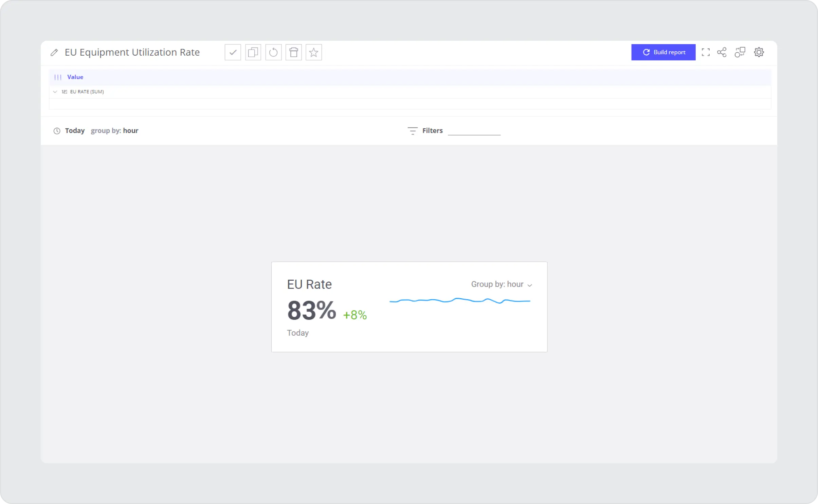
Task: Select the Value column header
Action: (75, 77)
